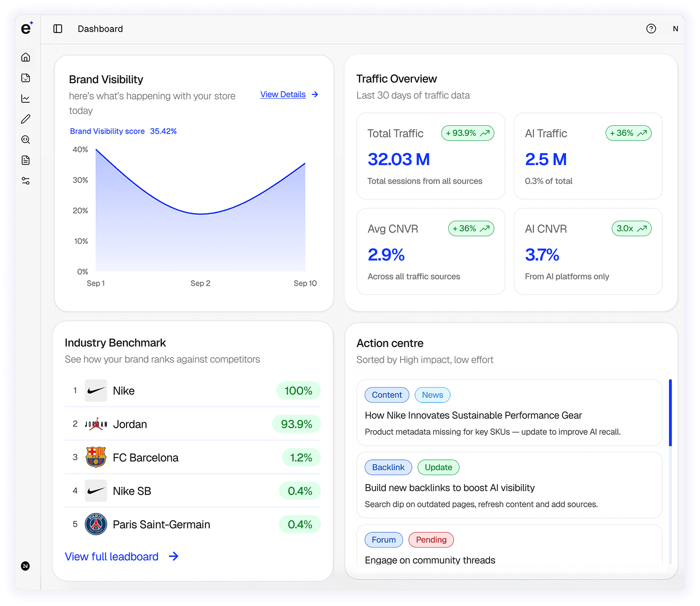Screen dimensions: 700x606
Task: Click the Dashboard page title
Action: 100,29
